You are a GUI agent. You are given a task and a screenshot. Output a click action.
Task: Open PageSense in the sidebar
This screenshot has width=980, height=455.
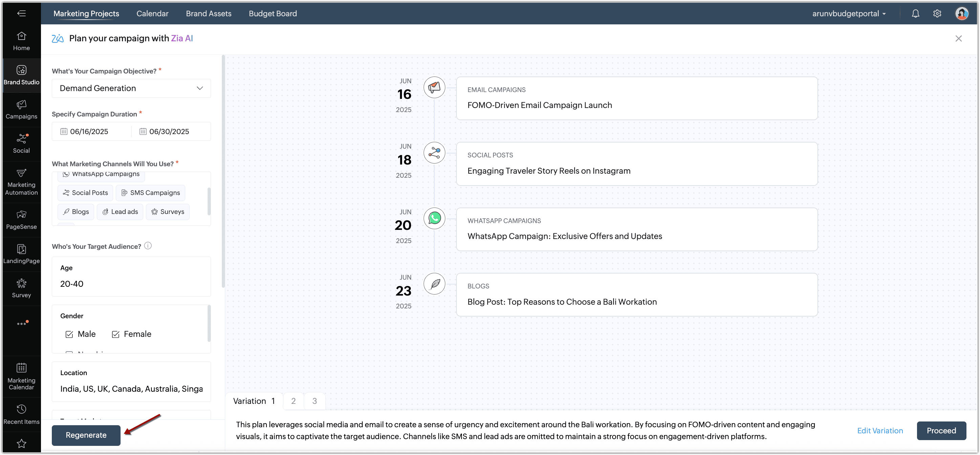click(21, 219)
